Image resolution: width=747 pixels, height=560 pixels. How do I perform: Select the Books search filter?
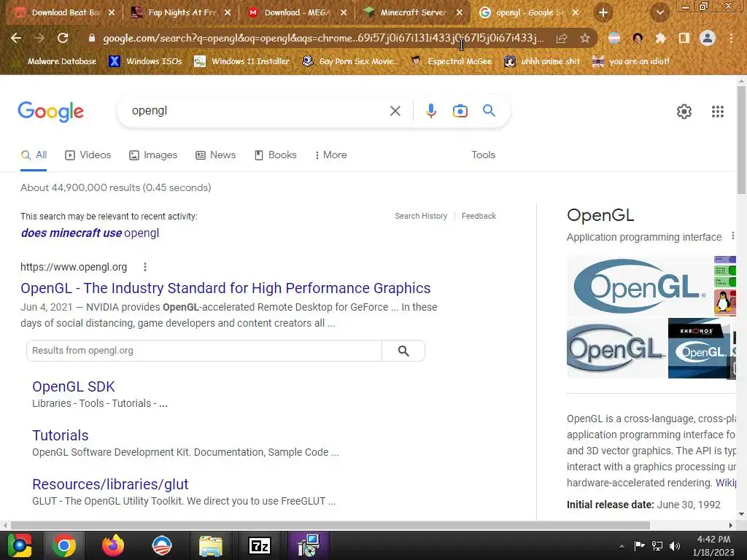tap(276, 155)
